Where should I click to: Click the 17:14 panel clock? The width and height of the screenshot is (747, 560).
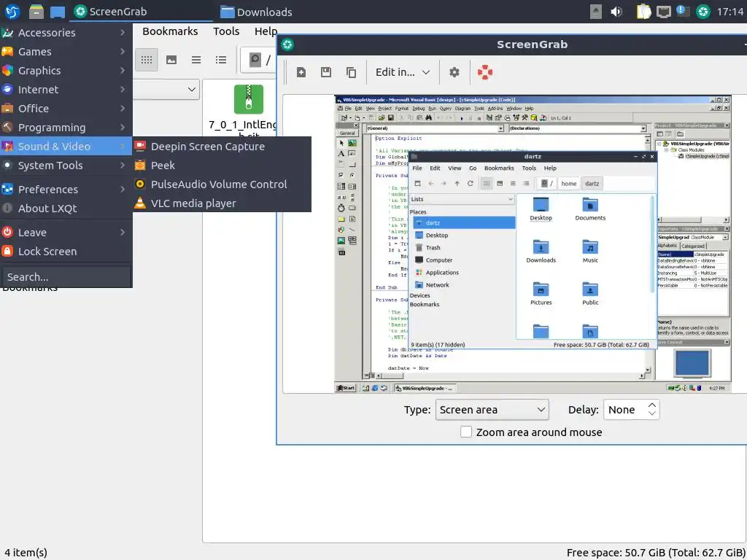pyautogui.click(x=730, y=12)
